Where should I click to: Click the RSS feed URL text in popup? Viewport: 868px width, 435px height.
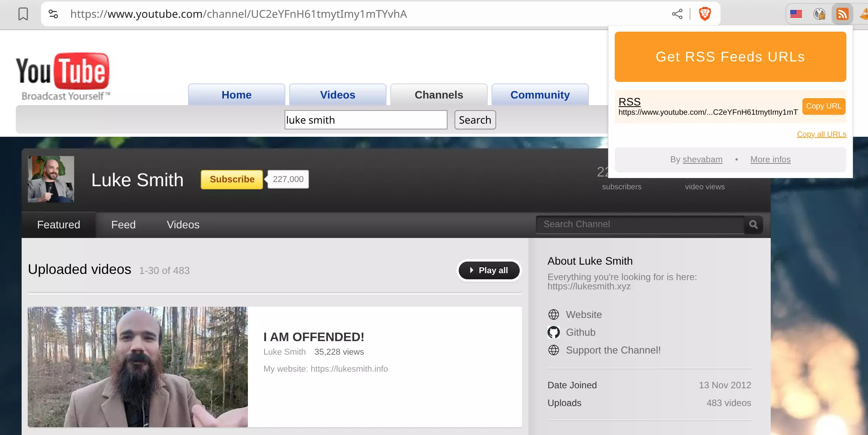pos(708,112)
